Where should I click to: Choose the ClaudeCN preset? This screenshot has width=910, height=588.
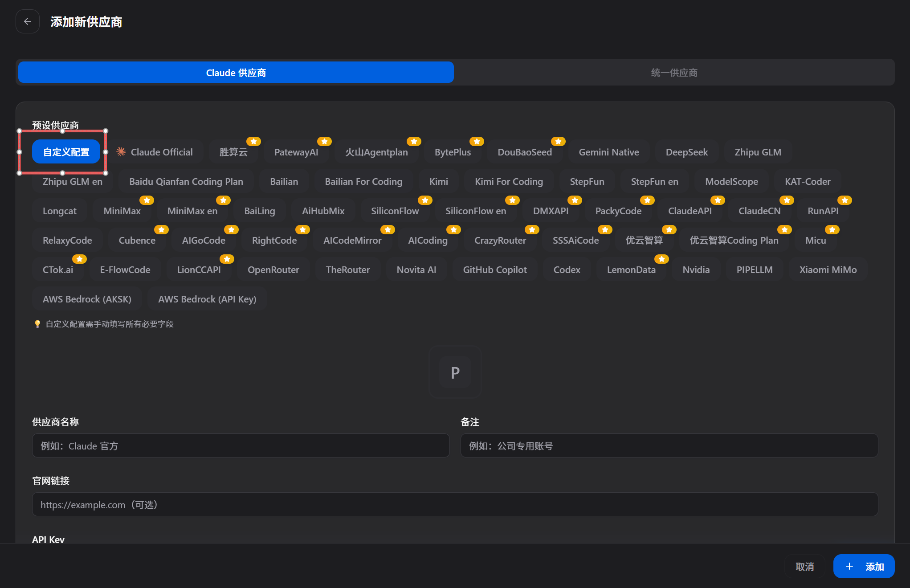click(759, 211)
